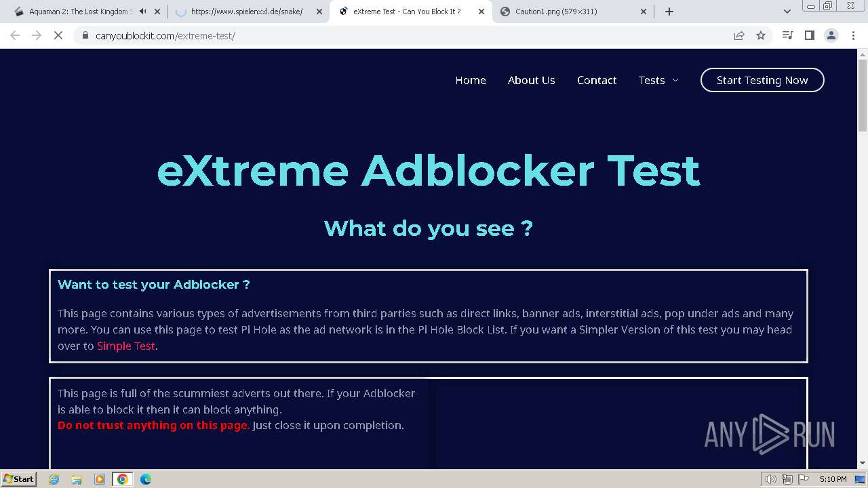Open Chrome side panel
Image resolution: width=868 pixels, height=488 pixels.
point(809,35)
